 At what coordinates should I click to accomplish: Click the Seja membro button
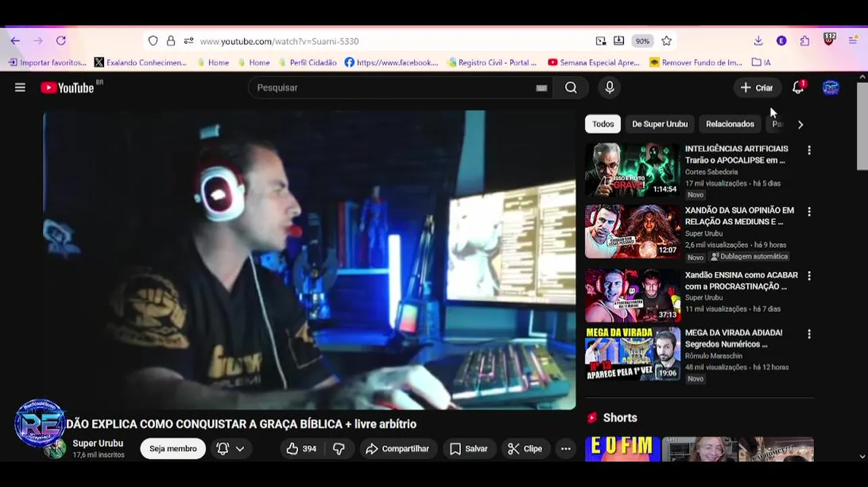pos(173,448)
